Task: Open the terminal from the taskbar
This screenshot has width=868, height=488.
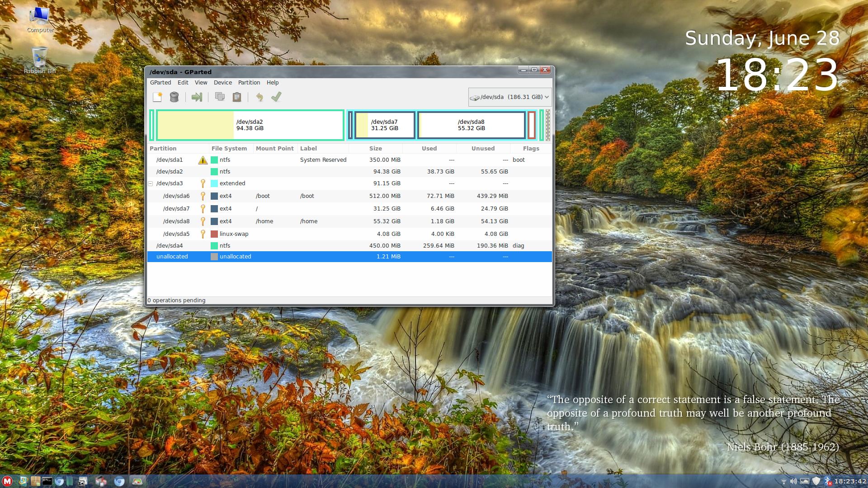Action: click(47, 481)
